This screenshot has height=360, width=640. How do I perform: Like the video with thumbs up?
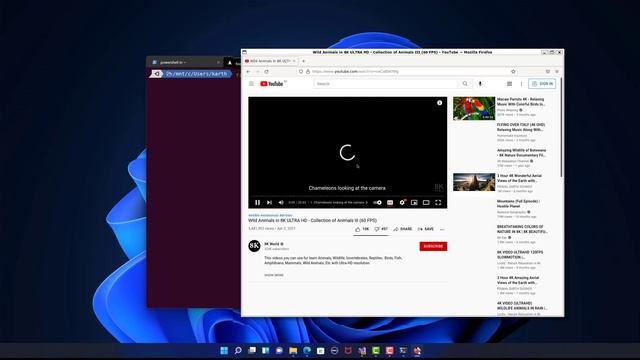[x=362, y=229]
